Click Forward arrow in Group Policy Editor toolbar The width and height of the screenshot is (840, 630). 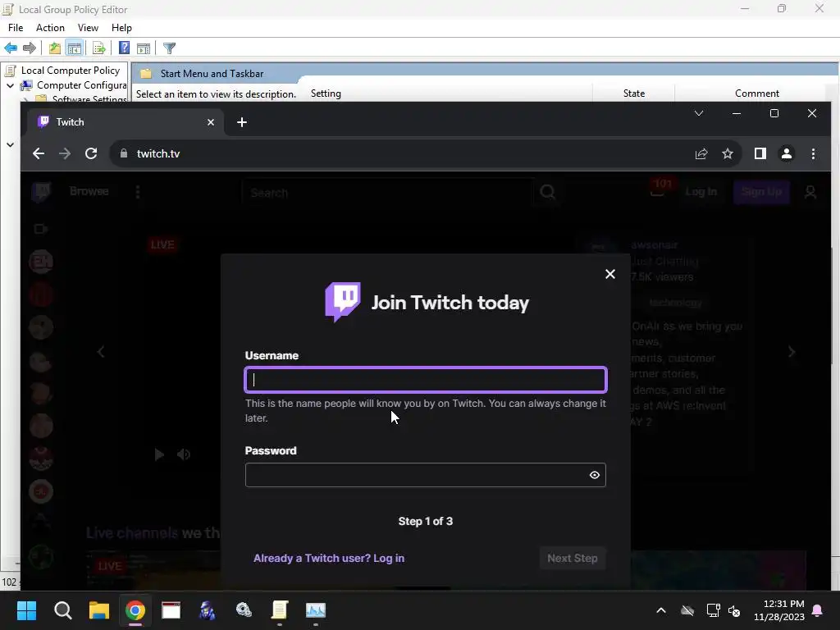pyautogui.click(x=30, y=48)
